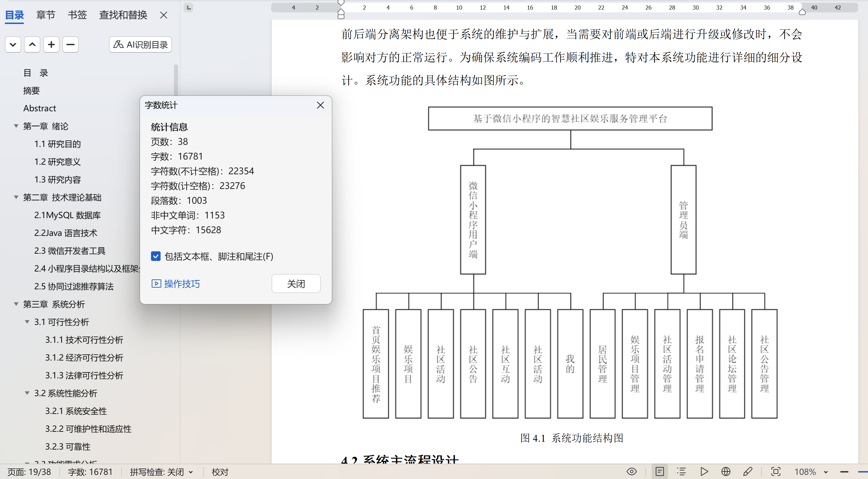Viewport: 868px width, 479px height.
Task: Click the promote heading up-arrow icon
Action: (32, 45)
